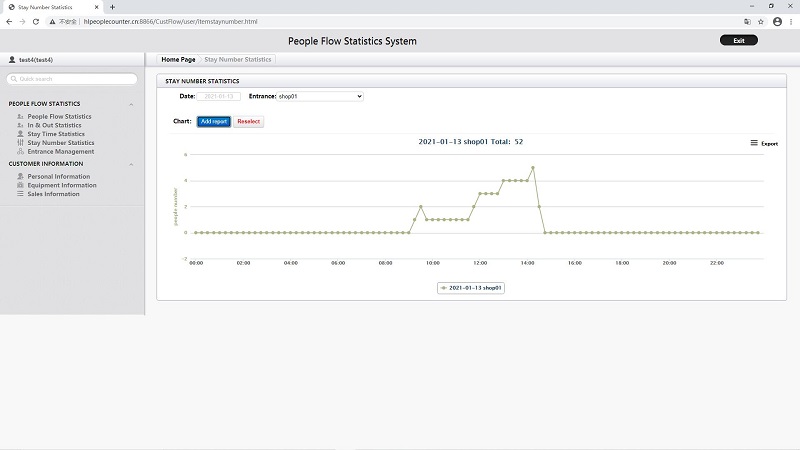Switch to the Home Page breadcrumb tab
Image resolution: width=800 pixels, height=450 pixels.
[x=178, y=59]
